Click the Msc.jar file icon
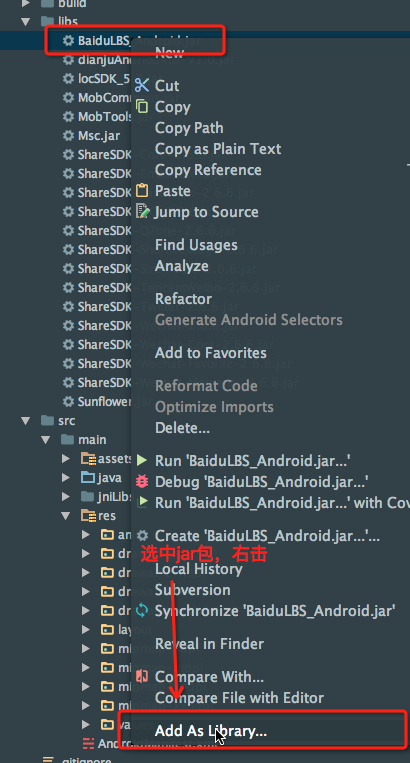410x763 pixels. pos(69,135)
